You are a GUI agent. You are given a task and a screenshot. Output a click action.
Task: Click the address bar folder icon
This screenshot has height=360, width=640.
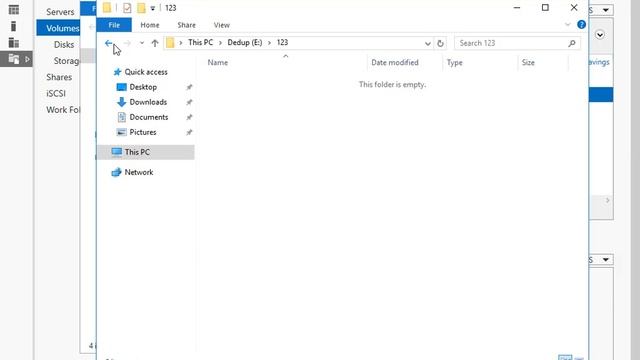(x=170, y=42)
